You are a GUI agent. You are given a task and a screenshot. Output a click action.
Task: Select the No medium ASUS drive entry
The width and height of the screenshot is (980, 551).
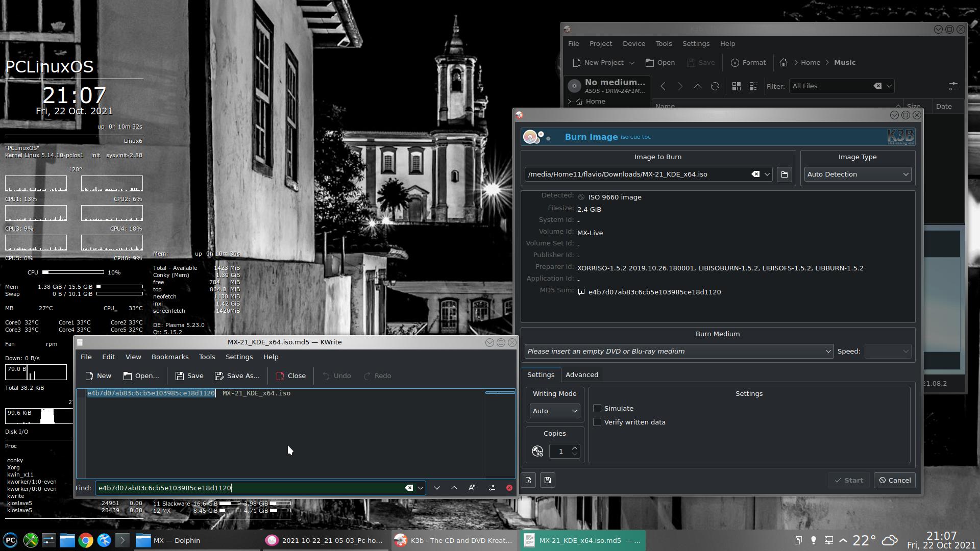click(608, 86)
